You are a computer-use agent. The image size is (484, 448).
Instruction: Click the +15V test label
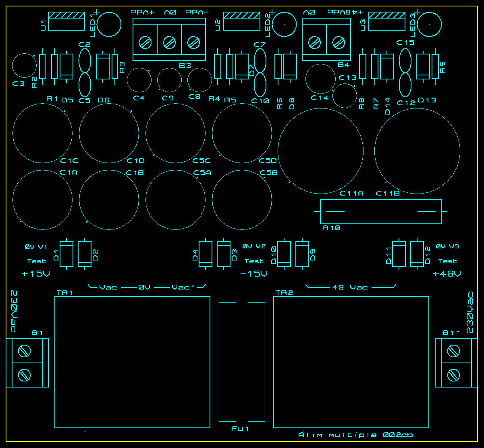pos(36,274)
